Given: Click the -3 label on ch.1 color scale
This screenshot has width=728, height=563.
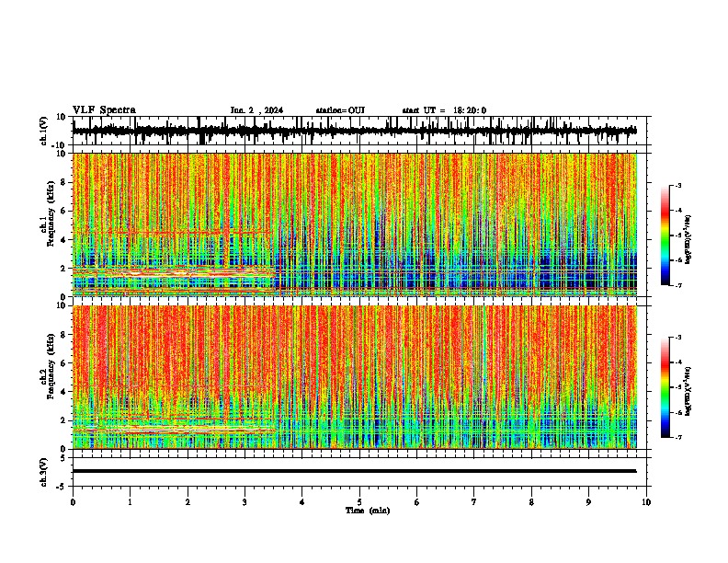Looking at the screenshot, I should [x=678, y=185].
